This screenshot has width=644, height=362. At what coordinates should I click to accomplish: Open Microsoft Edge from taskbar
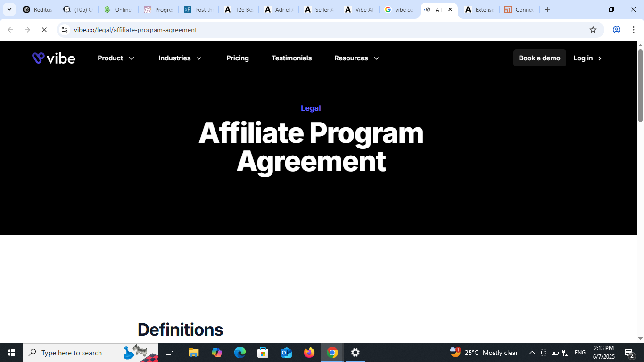point(240,353)
